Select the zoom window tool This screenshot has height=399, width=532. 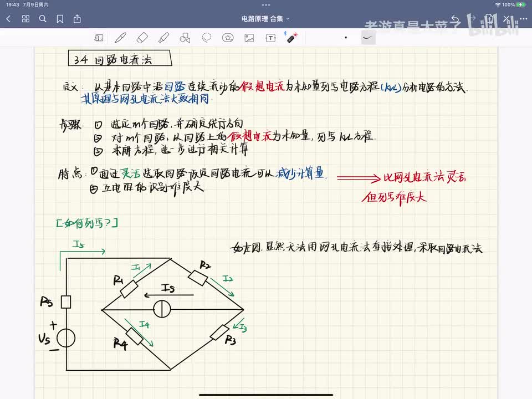pos(99,38)
